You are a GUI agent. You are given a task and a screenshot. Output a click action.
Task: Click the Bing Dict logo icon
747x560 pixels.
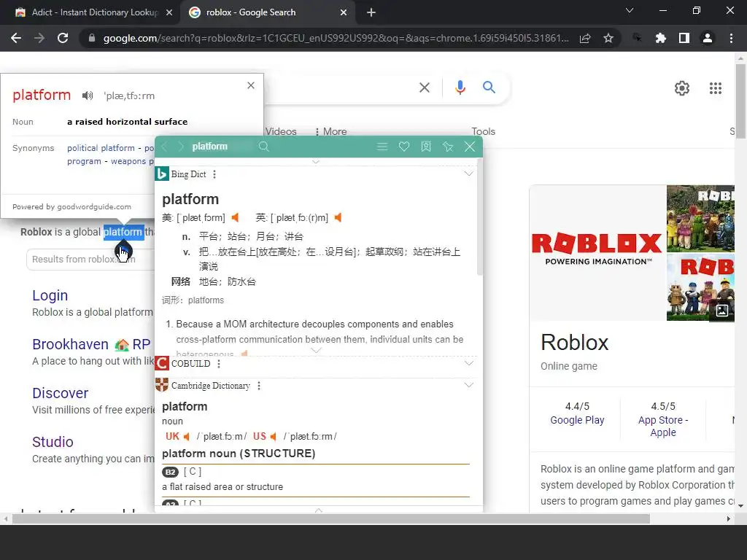(162, 174)
